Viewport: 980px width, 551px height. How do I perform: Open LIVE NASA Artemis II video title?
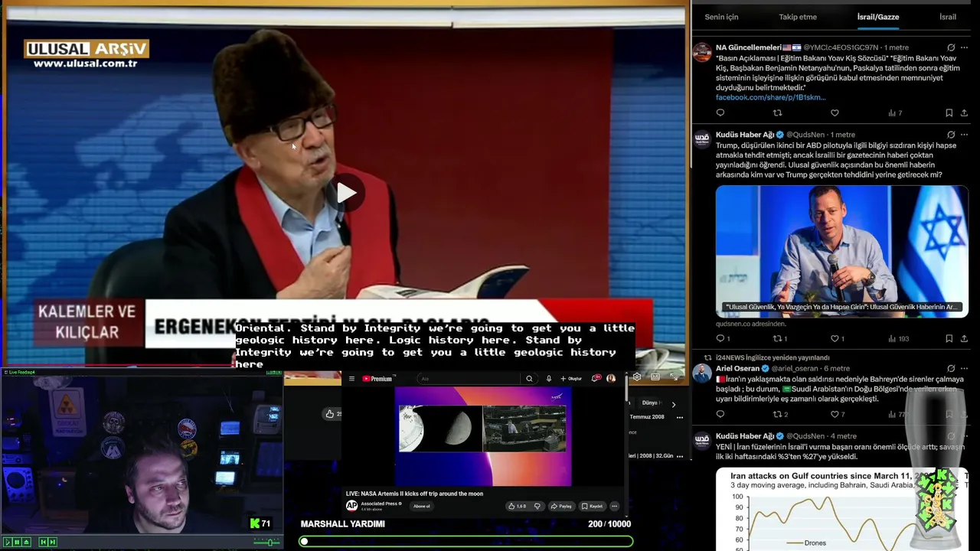coord(414,494)
